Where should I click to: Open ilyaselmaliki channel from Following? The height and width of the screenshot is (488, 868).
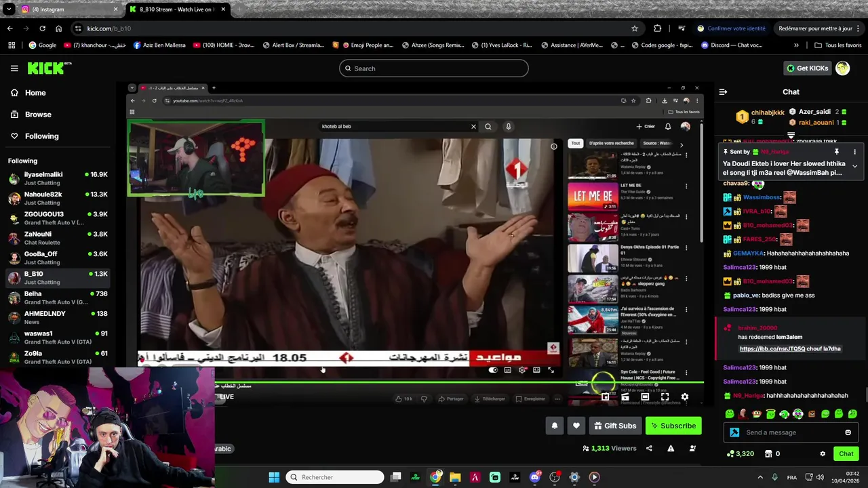coord(58,178)
